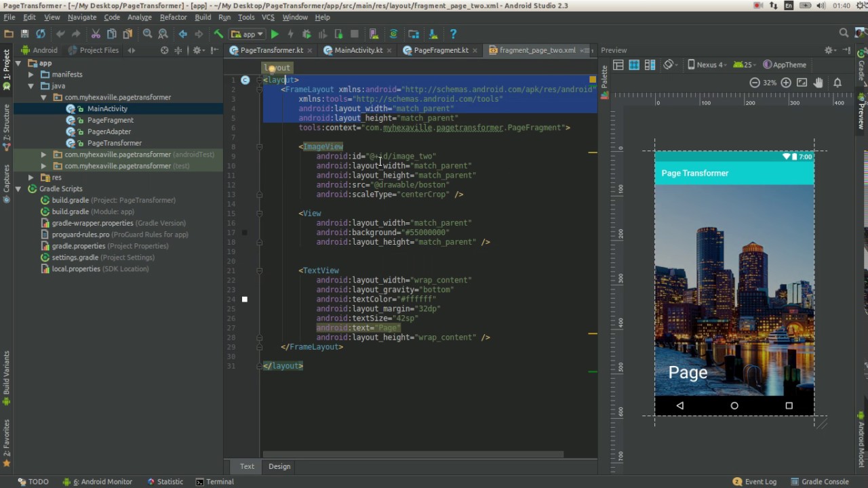This screenshot has width=868, height=488.
Task: Click the Copy icon in toolbar
Action: click(111, 34)
